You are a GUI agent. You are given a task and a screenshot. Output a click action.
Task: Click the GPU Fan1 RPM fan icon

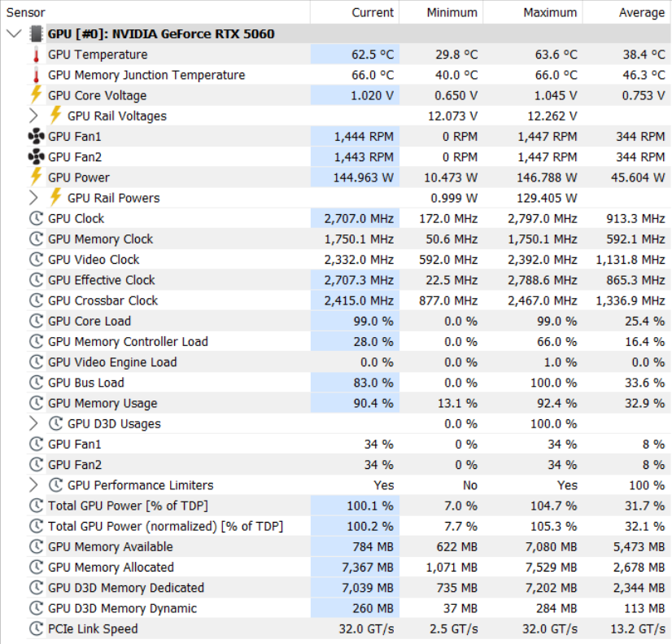point(37,136)
